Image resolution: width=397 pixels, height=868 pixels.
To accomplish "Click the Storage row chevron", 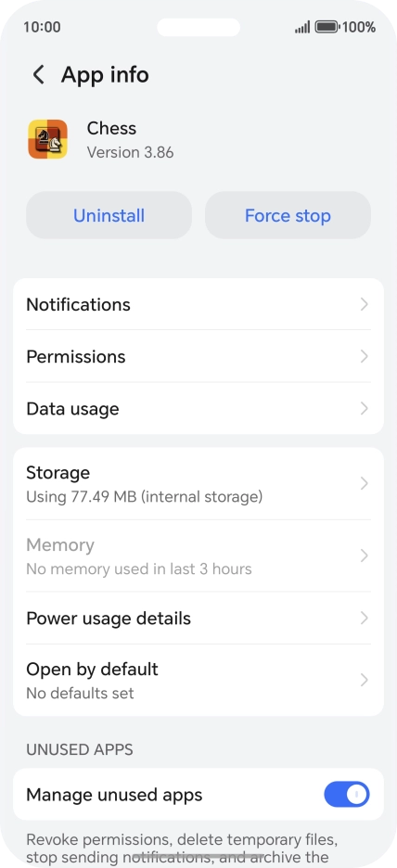I will (x=364, y=484).
